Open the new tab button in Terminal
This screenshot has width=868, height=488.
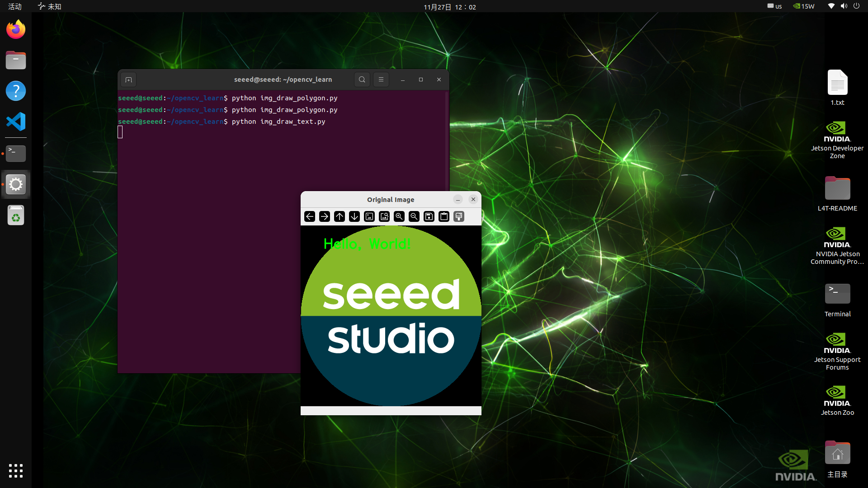(x=129, y=80)
